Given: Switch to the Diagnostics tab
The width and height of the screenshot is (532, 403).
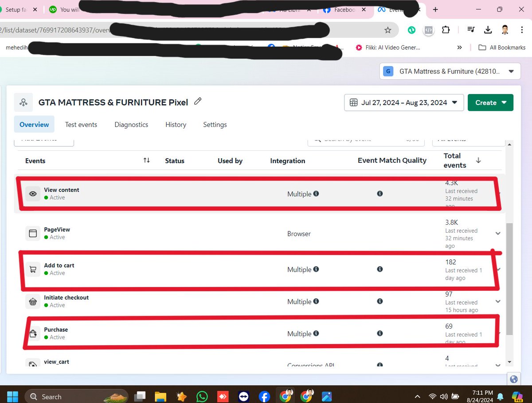Looking at the screenshot, I should pos(131,125).
